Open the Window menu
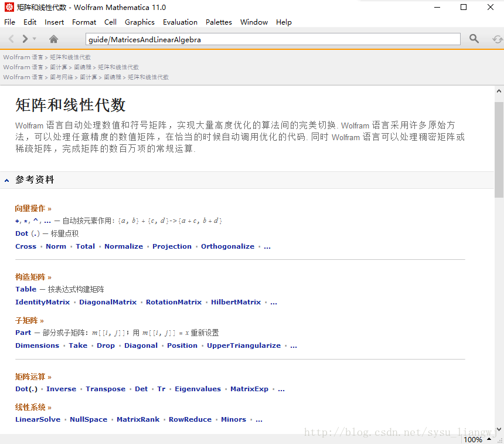Screen dimensions: 504x444 click(x=254, y=22)
